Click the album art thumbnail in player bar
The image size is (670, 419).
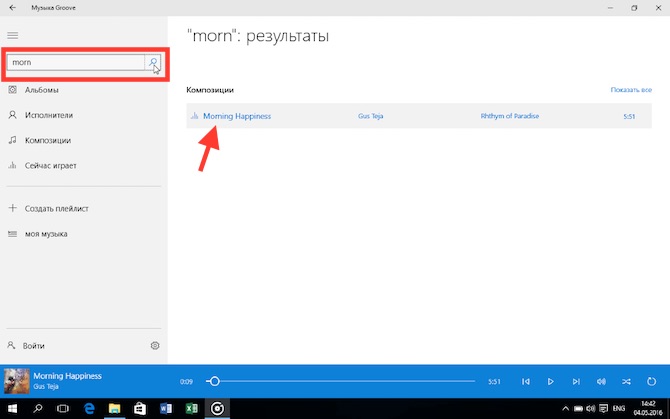coord(17,381)
